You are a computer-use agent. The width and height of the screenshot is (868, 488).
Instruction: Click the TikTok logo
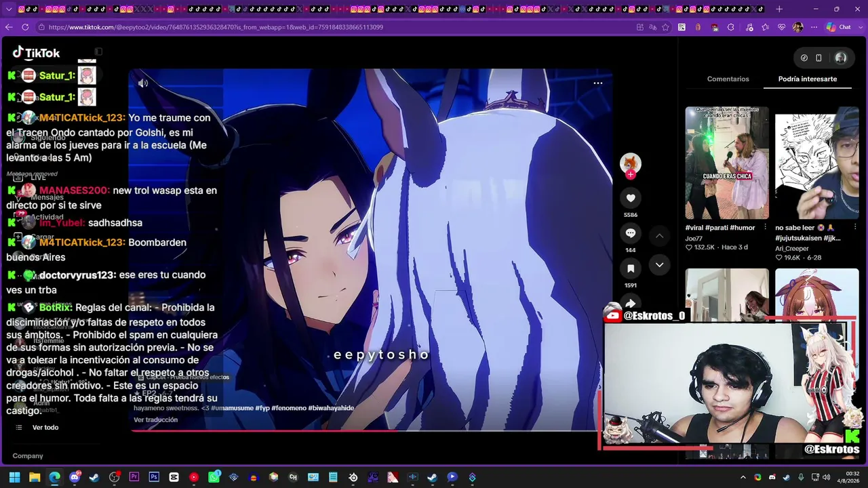coord(36,53)
